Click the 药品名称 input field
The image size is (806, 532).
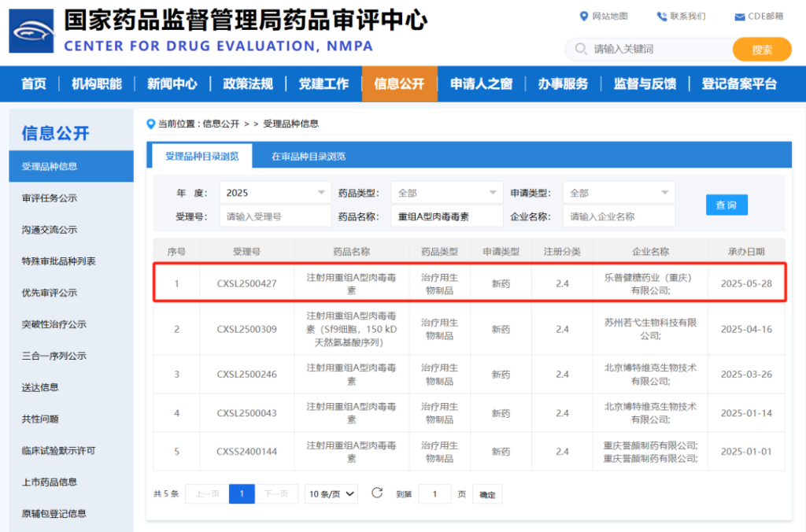click(447, 216)
